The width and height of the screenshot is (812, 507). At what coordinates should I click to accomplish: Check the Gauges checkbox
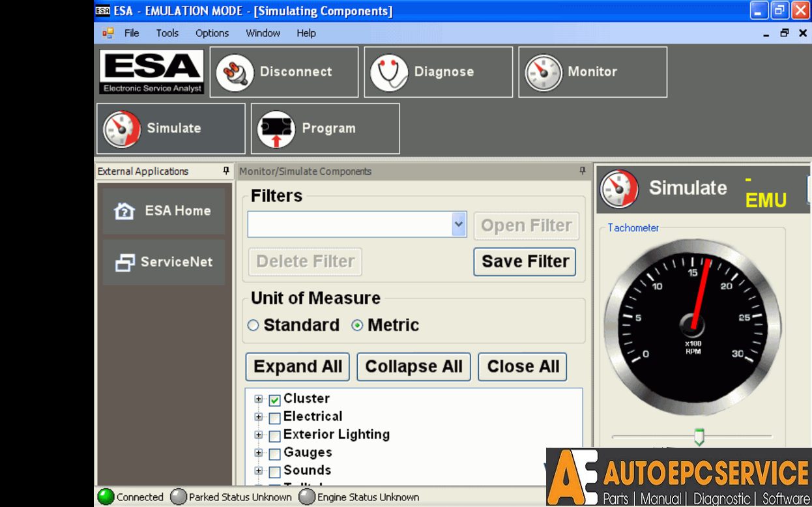(275, 454)
